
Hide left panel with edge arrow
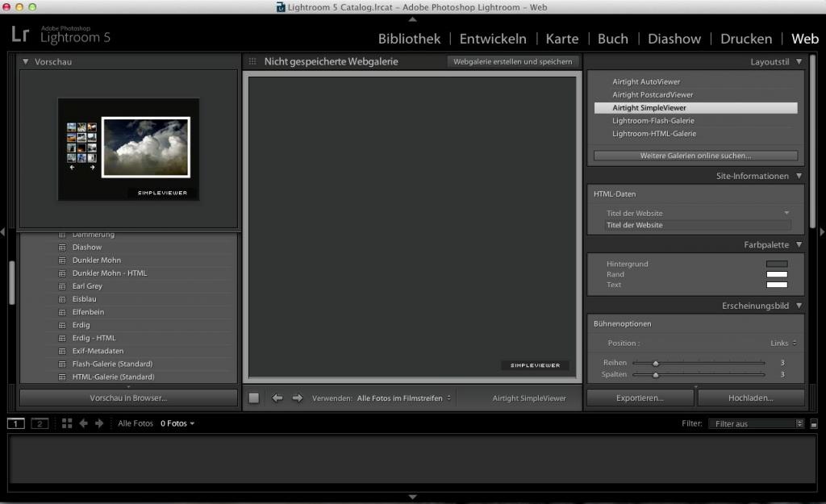[2, 231]
